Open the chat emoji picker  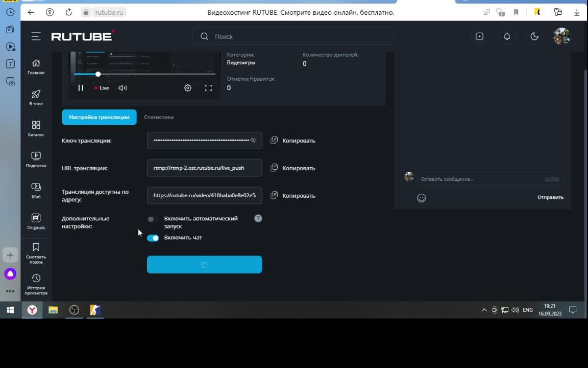point(422,198)
